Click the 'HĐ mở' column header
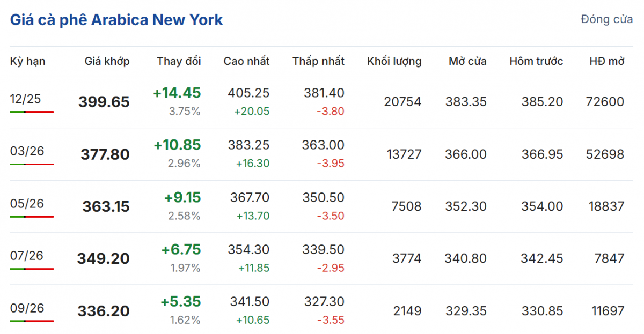Screen dimensions: 644x334 coord(606,61)
